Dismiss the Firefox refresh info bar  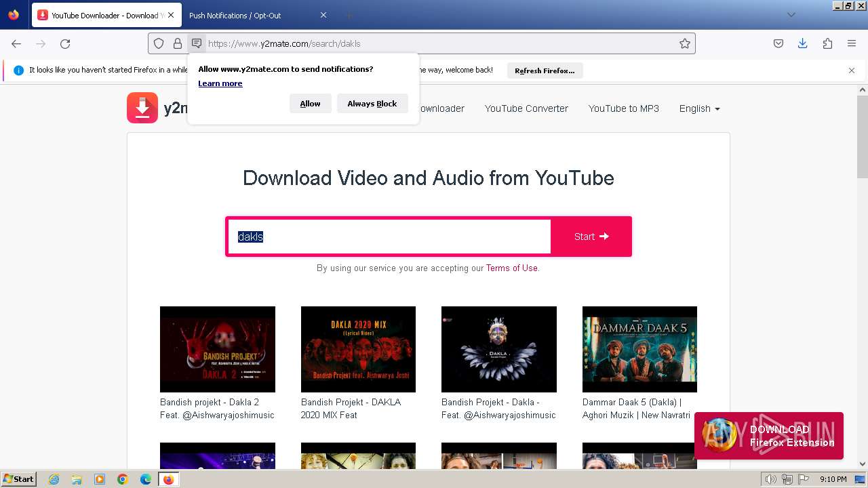click(x=852, y=70)
